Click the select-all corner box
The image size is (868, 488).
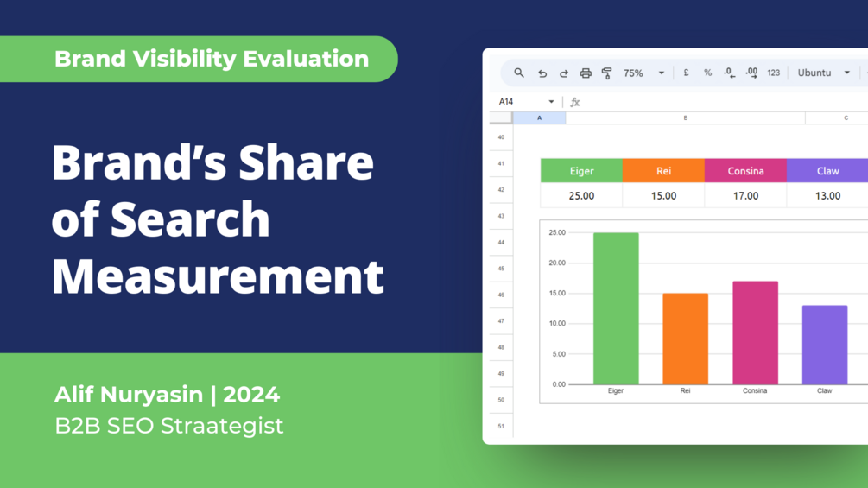point(501,117)
